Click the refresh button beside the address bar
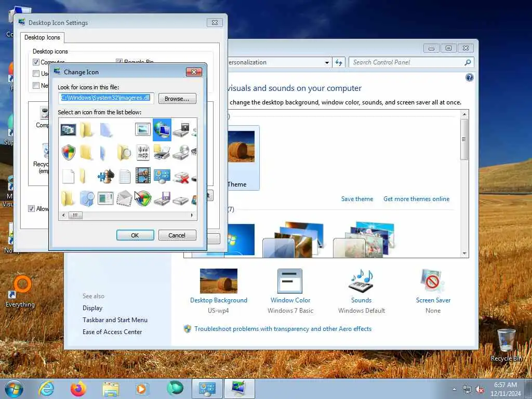532x399 pixels. click(339, 62)
